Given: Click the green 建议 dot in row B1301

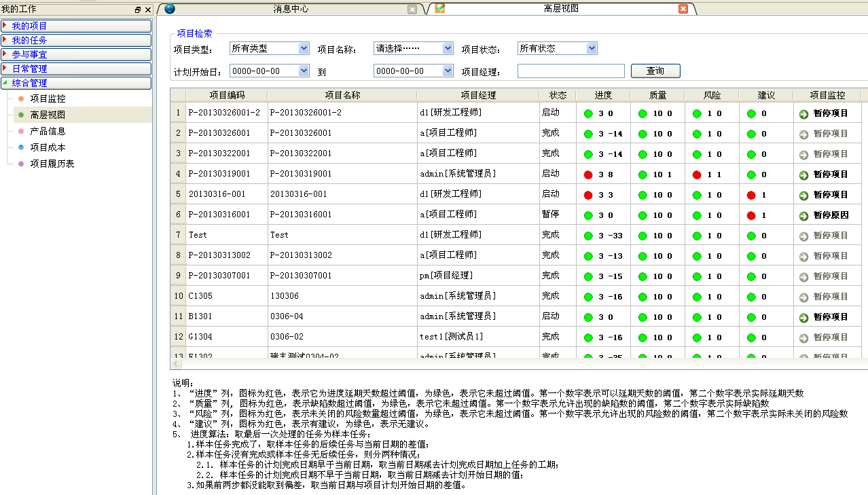Looking at the screenshot, I should coord(751,317).
